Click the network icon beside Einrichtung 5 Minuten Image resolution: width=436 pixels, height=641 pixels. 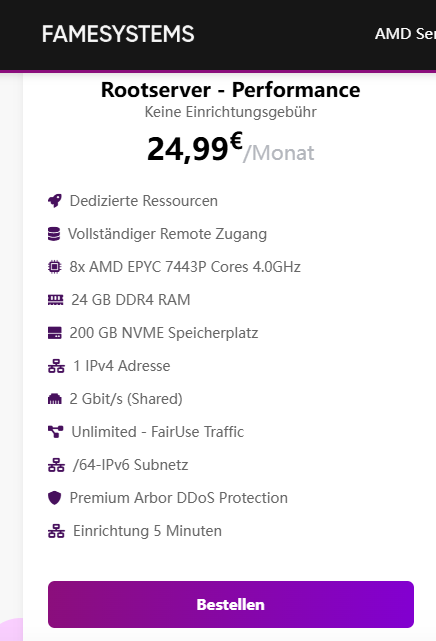coord(56,531)
